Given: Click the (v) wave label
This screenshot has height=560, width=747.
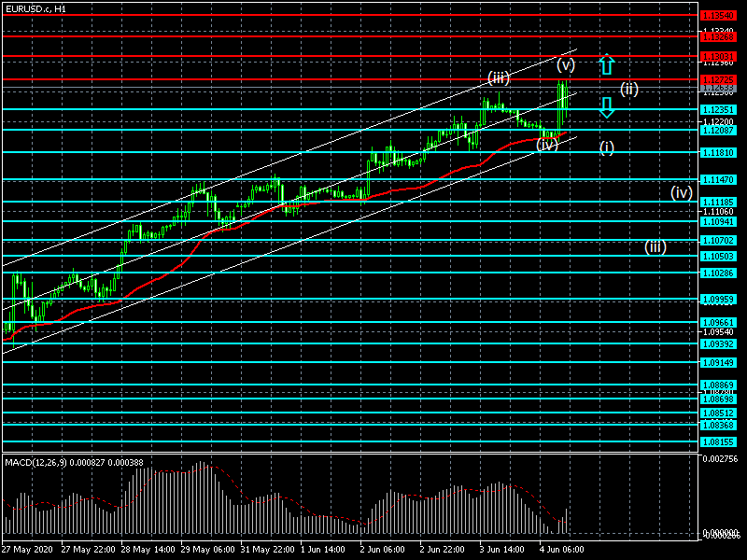Looking at the screenshot, I should coord(566,64).
